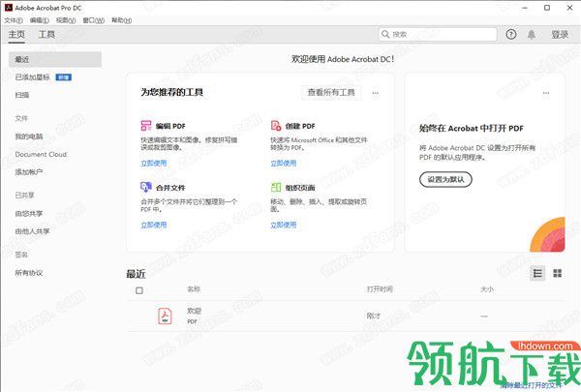The width and height of the screenshot is (581, 392).
Task: Focus the 搜索 input field
Action: click(x=438, y=35)
